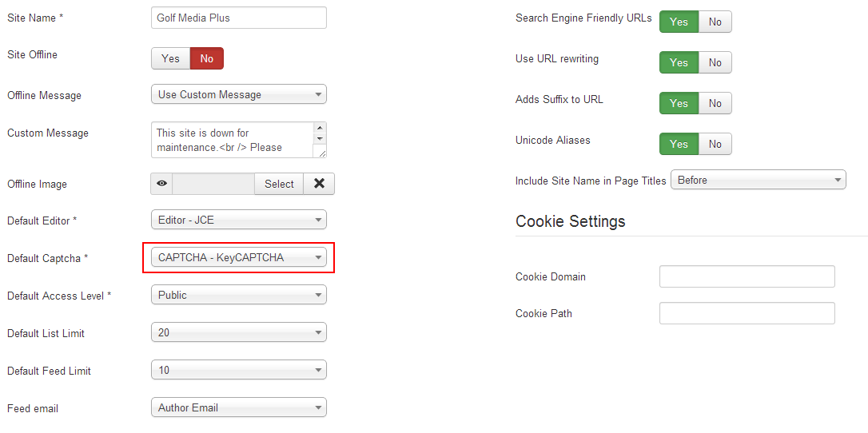
Task: Change the Default List Limit dropdown
Action: tap(239, 332)
